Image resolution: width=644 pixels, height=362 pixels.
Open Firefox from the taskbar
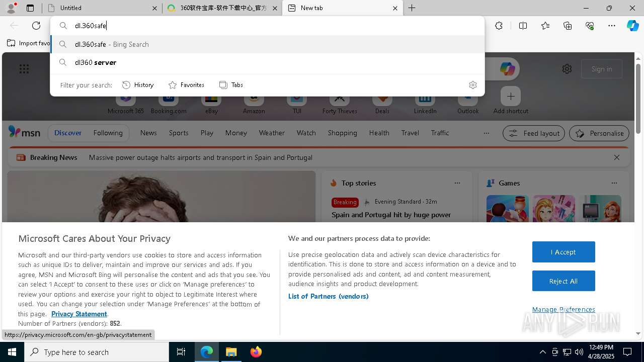pos(256,352)
